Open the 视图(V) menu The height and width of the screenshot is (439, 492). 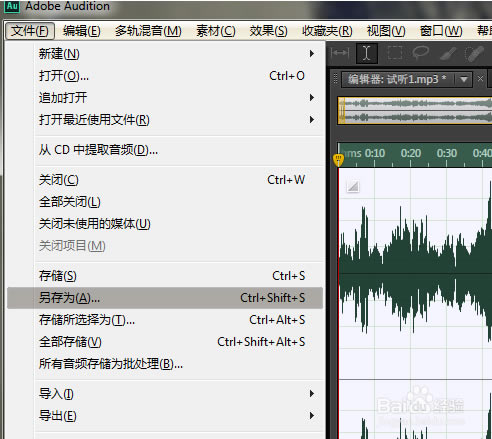coord(386,31)
